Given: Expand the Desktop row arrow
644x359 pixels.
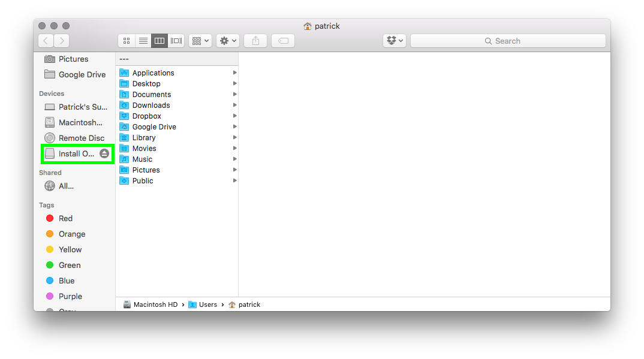Looking at the screenshot, I should point(235,83).
